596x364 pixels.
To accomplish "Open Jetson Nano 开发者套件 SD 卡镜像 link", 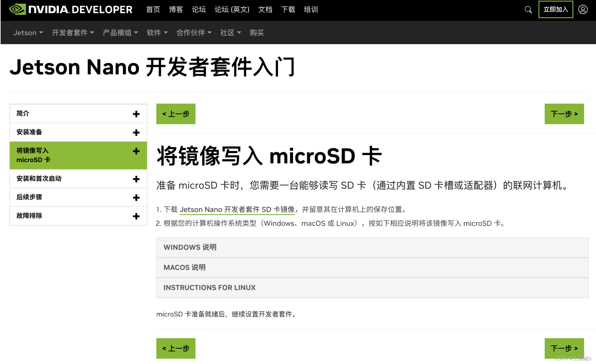I will 237,210.
